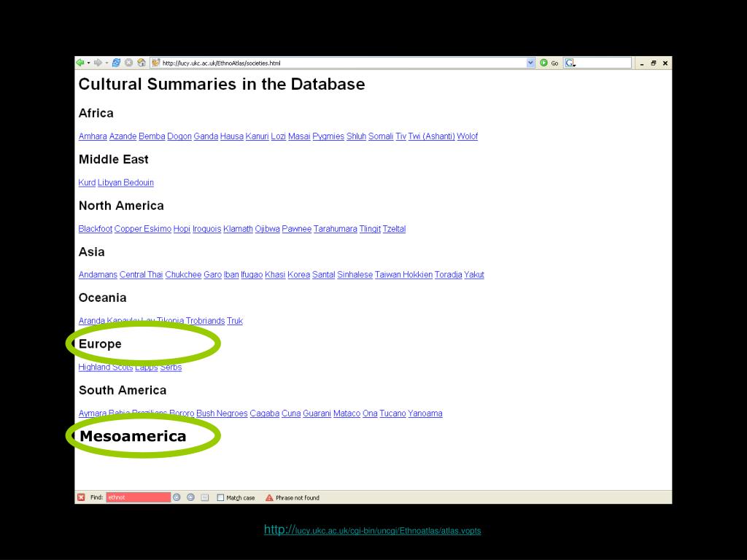
Task: Open the Guarani link
Action: coord(317,413)
